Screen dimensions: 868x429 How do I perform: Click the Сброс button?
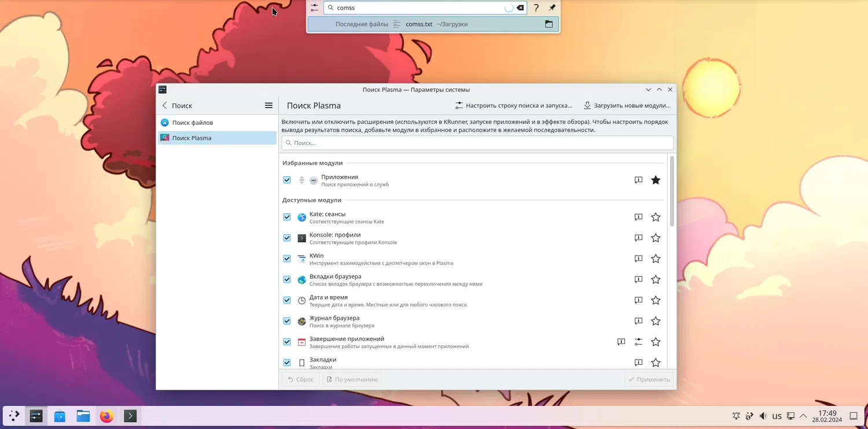(300, 380)
